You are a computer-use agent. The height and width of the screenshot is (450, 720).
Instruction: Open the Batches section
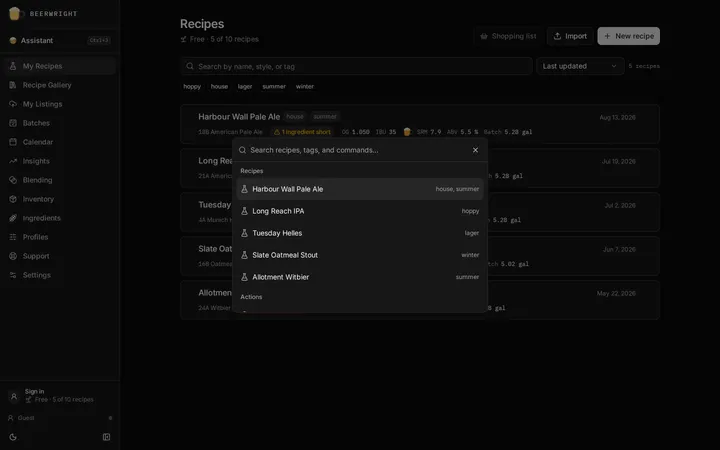(x=60, y=123)
